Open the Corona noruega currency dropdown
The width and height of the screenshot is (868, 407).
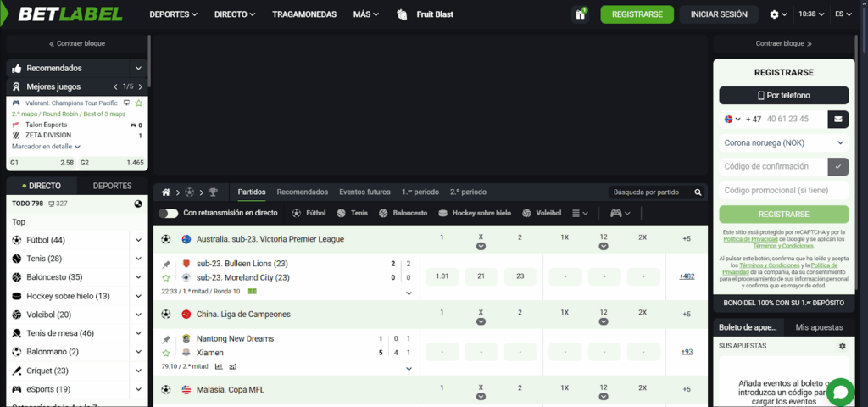783,143
